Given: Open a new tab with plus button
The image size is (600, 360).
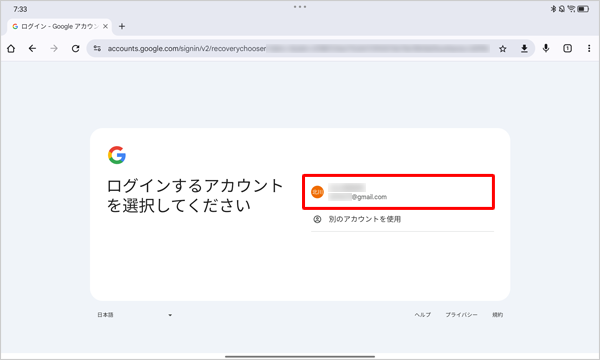Looking at the screenshot, I should pos(122,26).
